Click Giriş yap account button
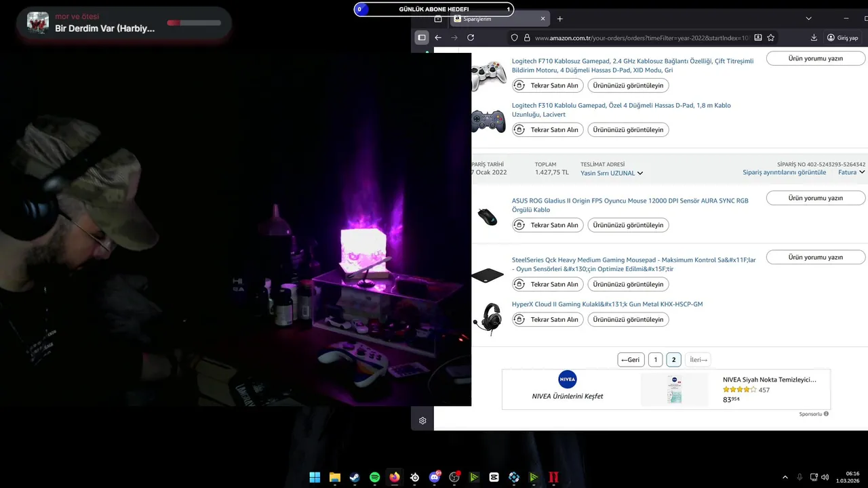This screenshot has height=488, width=868. click(x=843, y=37)
